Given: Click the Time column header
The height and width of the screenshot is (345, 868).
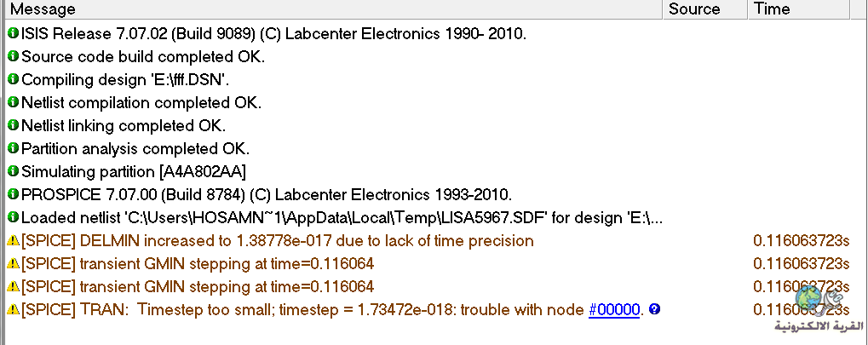Looking at the screenshot, I should pos(797,9).
